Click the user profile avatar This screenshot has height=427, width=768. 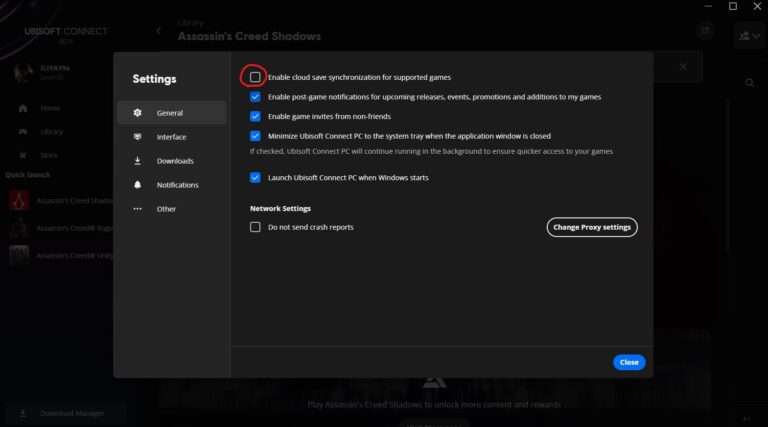23,72
